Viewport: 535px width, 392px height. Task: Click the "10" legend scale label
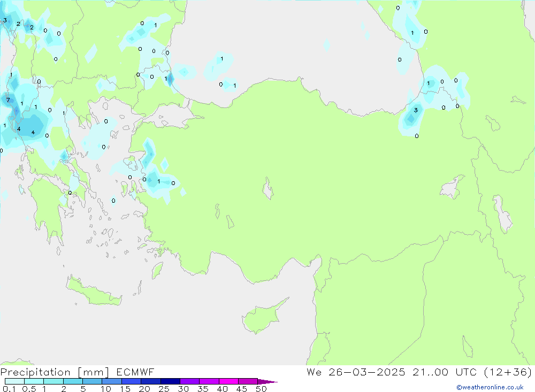click(106, 389)
